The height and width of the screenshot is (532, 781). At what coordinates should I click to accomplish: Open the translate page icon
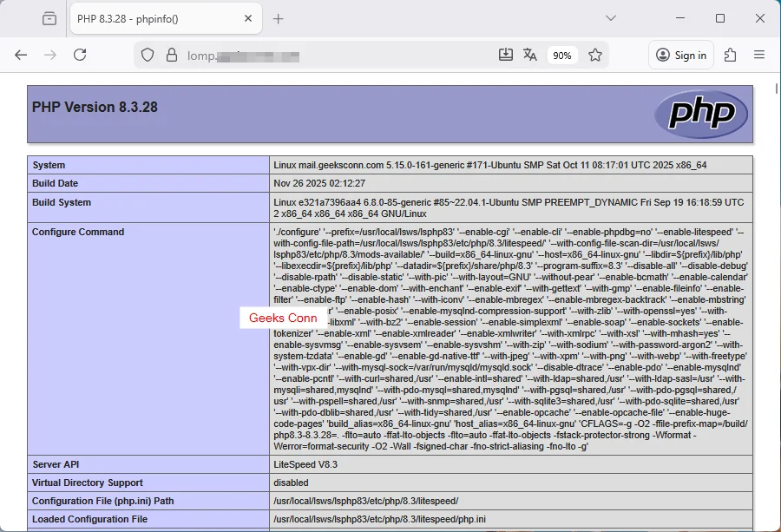point(530,54)
